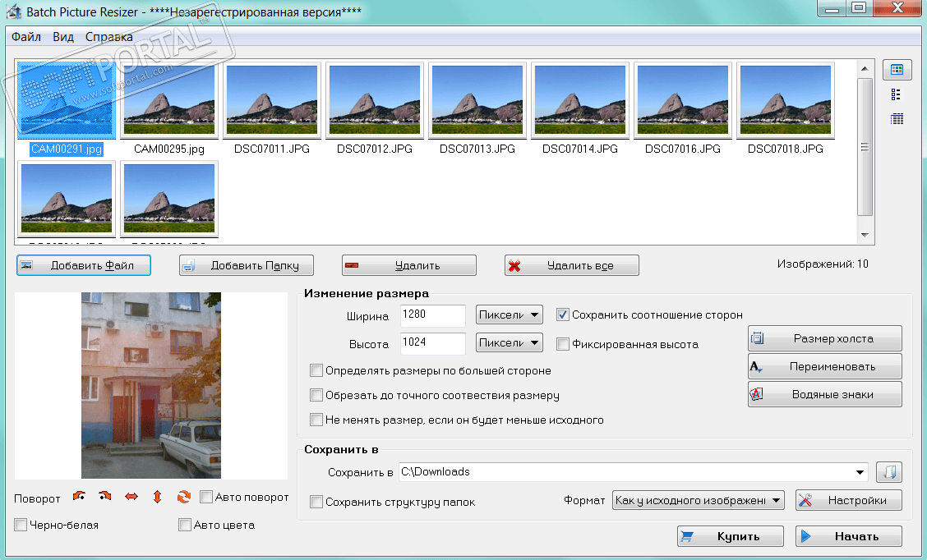Enable Определять размеры по большей стороне
Image resolution: width=927 pixels, height=560 pixels.
(316, 370)
